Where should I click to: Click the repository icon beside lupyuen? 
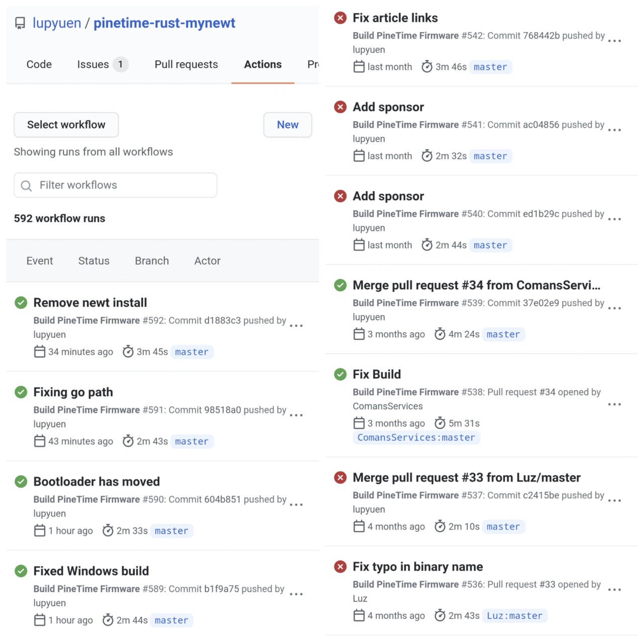[x=20, y=23]
